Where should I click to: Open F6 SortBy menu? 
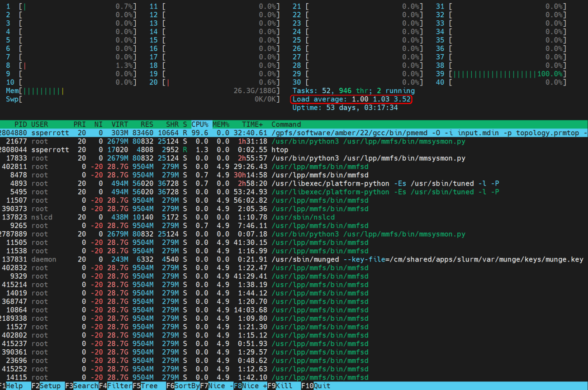[183, 386]
